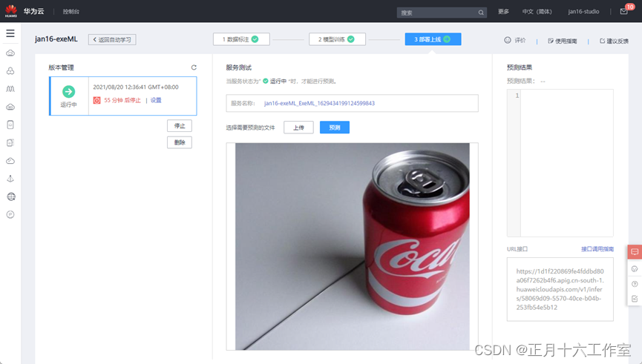Viewport: 642px width, 364px height.
Task: Open the 控制台 console link
Action: (x=71, y=11)
